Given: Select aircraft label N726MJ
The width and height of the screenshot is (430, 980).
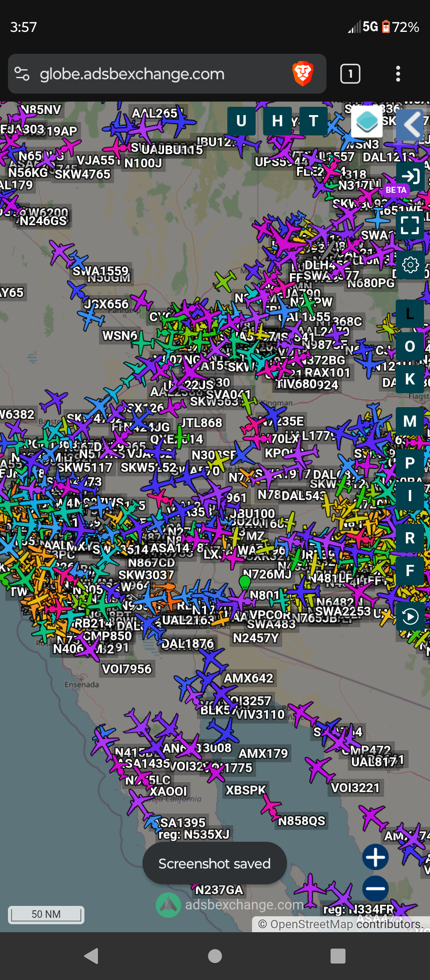Looking at the screenshot, I should click(267, 574).
